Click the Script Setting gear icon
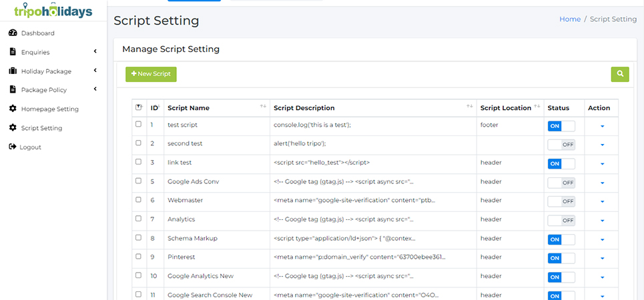 point(13,128)
